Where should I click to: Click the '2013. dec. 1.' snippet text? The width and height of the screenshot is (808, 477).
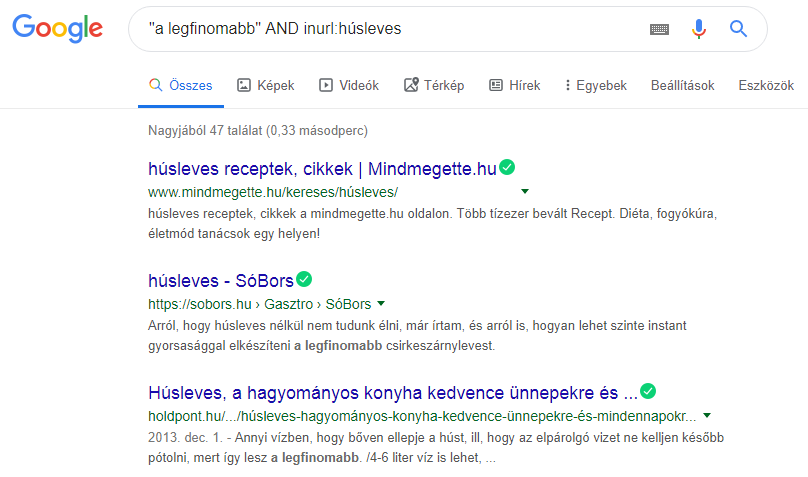(x=185, y=438)
